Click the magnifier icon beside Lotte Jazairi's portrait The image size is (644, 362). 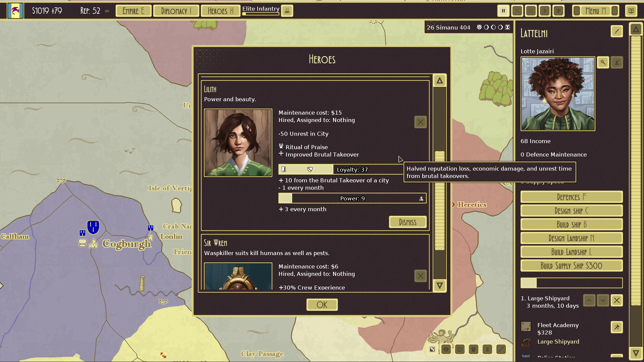603,62
